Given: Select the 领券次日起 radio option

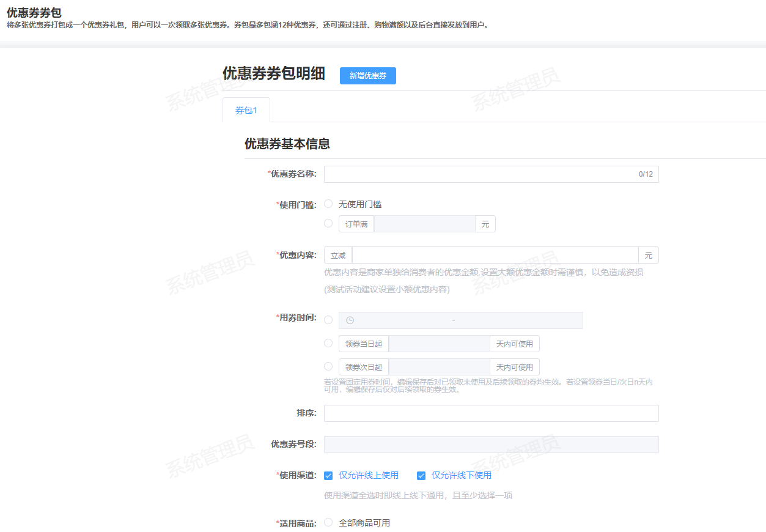Looking at the screenshot, I should pos(328,366).
